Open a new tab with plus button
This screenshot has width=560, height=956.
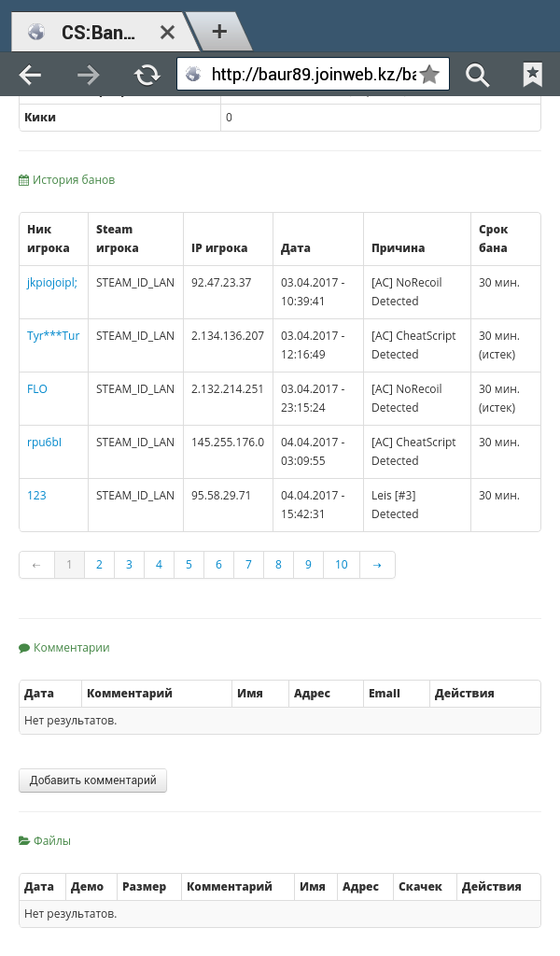[219, 31]
